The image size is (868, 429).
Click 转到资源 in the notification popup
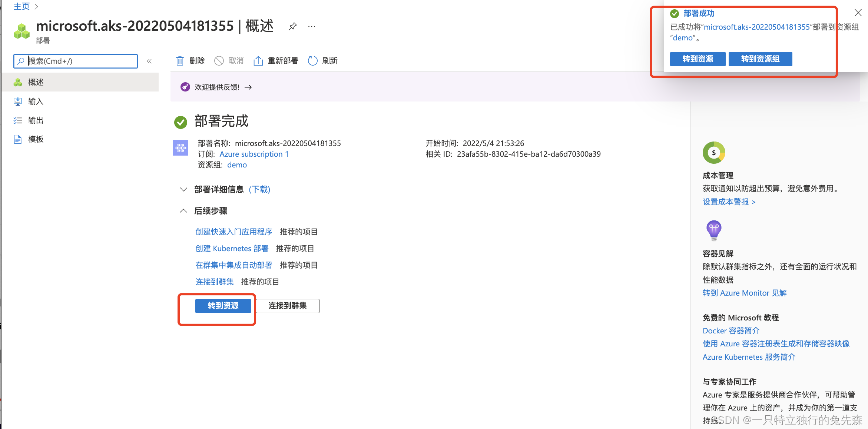[698, 59]
